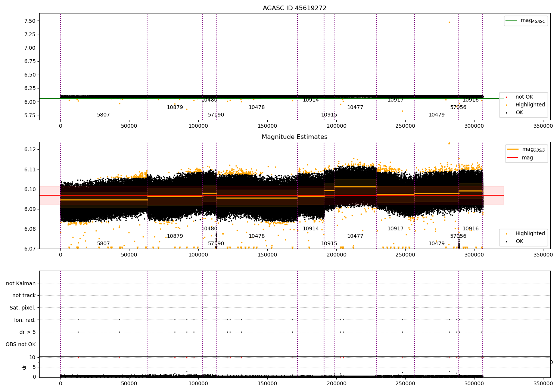This screenshot has height=392, width=560.
Task: Click obsid label 57056 in Magnitude Estimates plot
Action: [x=458, y=236]
